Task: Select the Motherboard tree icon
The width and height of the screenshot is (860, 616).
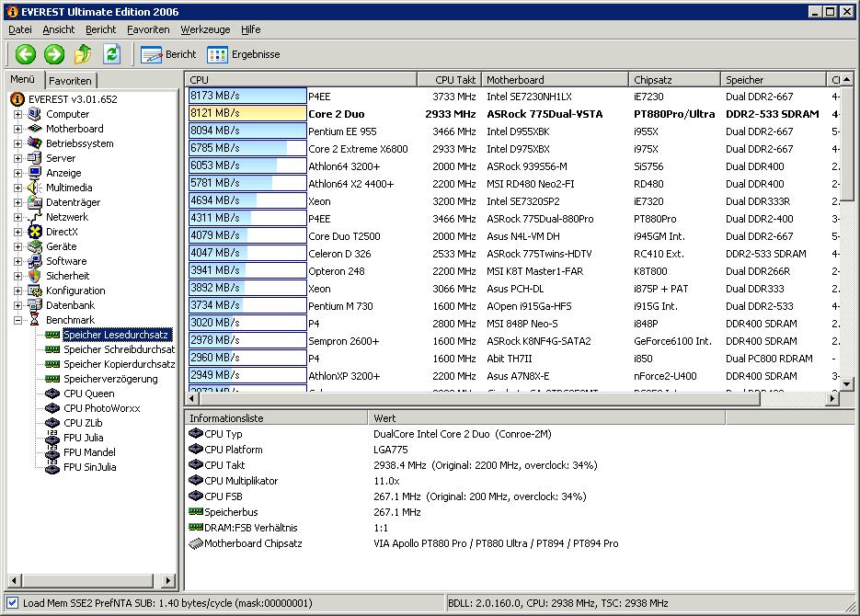Action: tap(35, 129)
